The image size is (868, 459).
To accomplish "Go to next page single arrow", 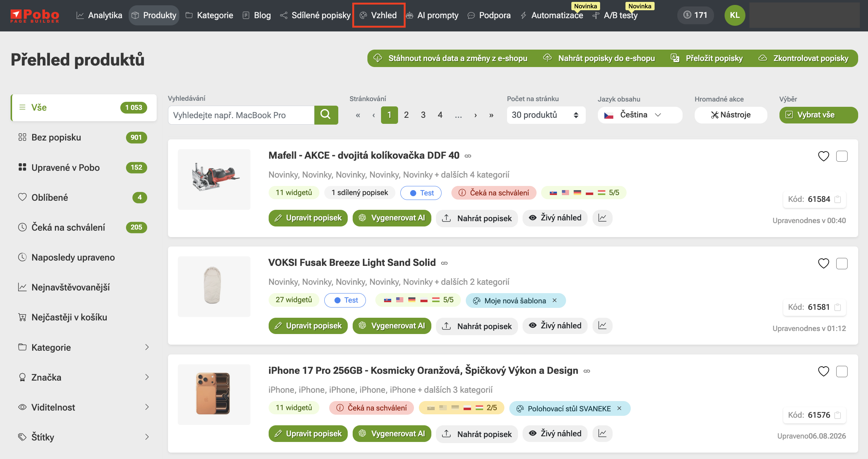I will 476,115.
